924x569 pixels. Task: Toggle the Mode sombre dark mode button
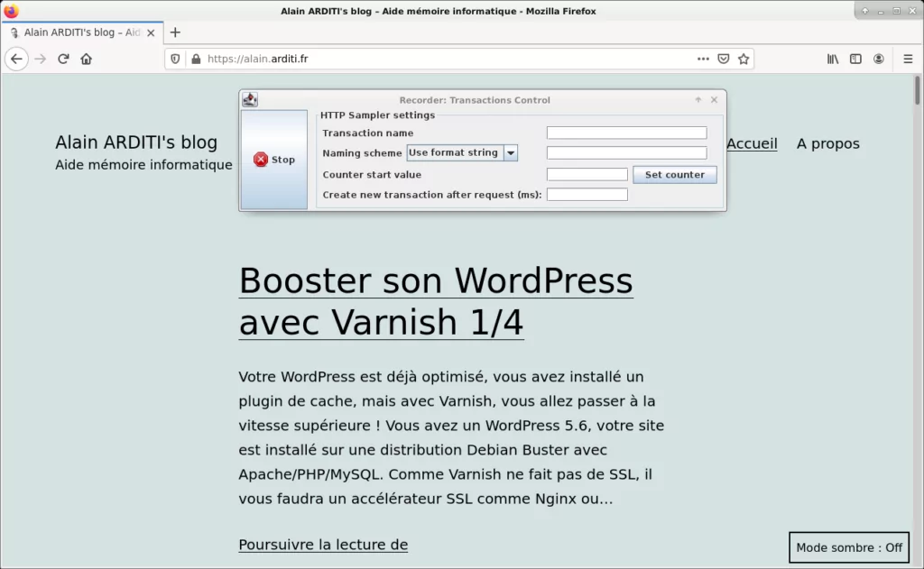849,547
